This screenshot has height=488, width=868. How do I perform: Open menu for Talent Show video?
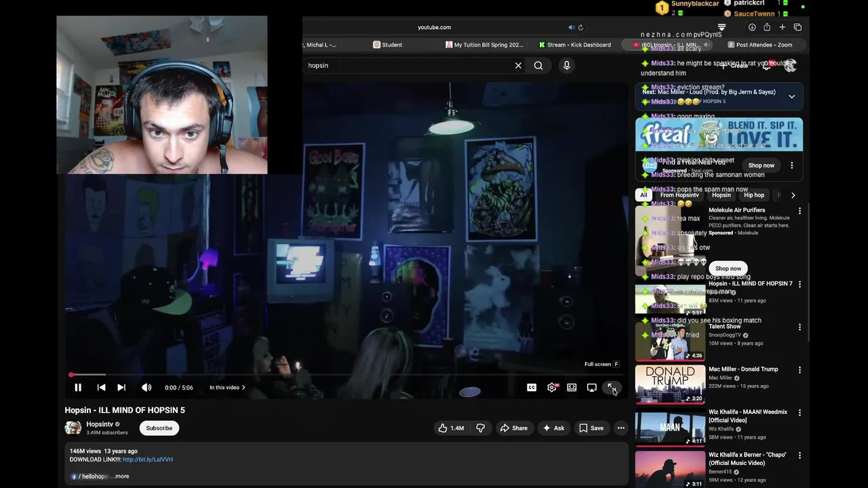(800, 327)
